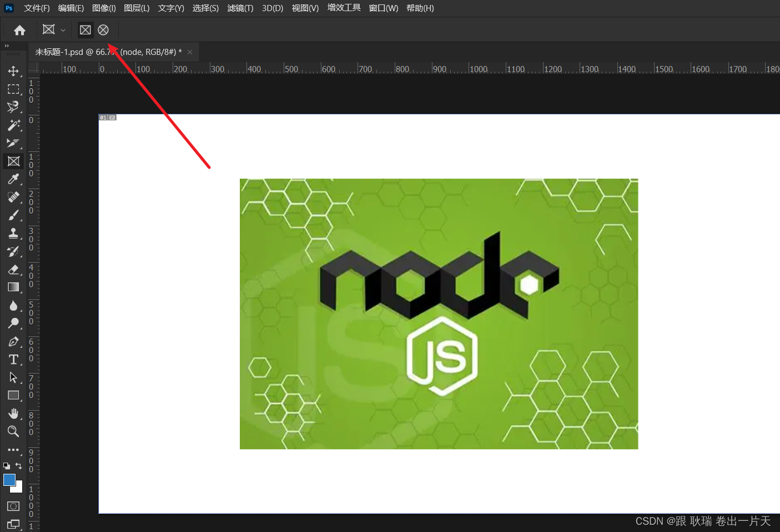The image size is (780, 532).
Task: Click the slice 01 badge on canvas
Action: pyautogui.click(x=108, y=118)
